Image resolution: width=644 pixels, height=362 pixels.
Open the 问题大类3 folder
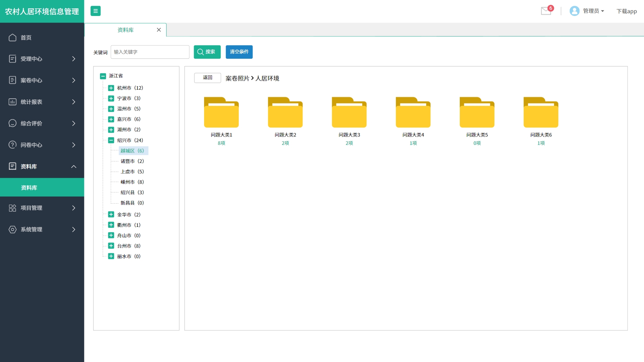[349, 112]
